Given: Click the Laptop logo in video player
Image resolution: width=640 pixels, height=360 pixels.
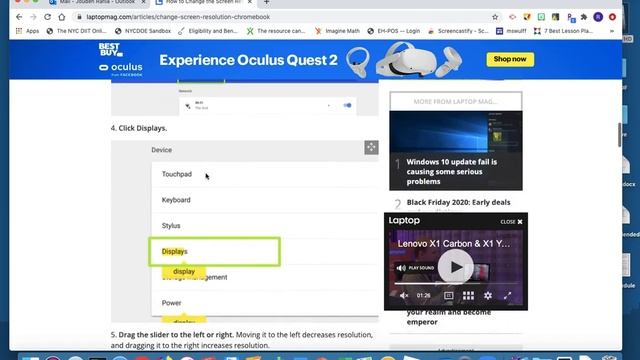Looking at the screenshot, I should click(x=404, y=221).
